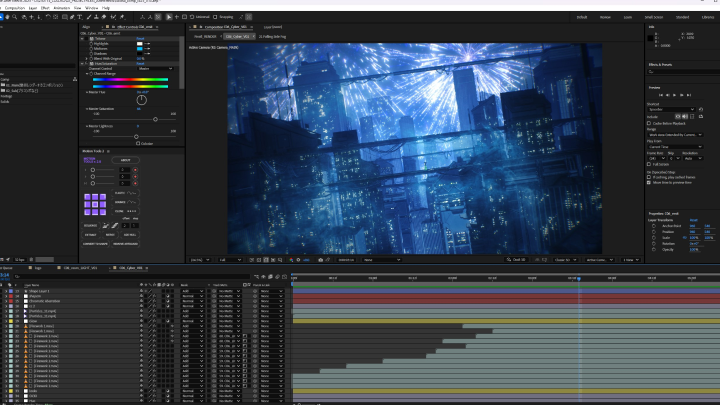Click the Master Saturation slider handle
The height and width of the screenshot is (405, 720).
(155, 119)
